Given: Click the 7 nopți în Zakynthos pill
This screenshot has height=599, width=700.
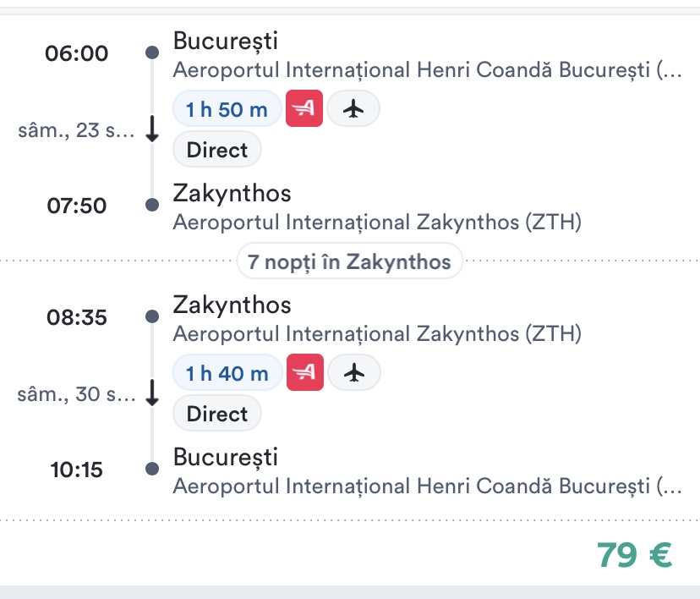Looking at the screenshot, I should 349,261.
